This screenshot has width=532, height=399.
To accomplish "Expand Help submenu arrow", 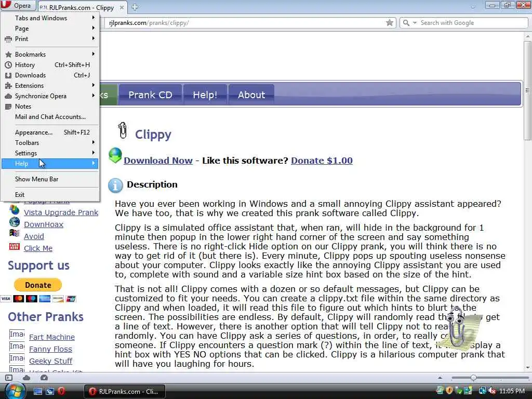I will tap(94, 164).
